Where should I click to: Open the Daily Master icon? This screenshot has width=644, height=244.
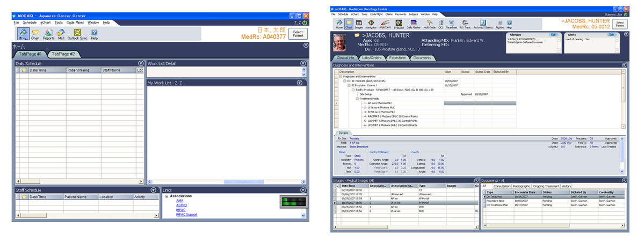(x=413, y=23)
